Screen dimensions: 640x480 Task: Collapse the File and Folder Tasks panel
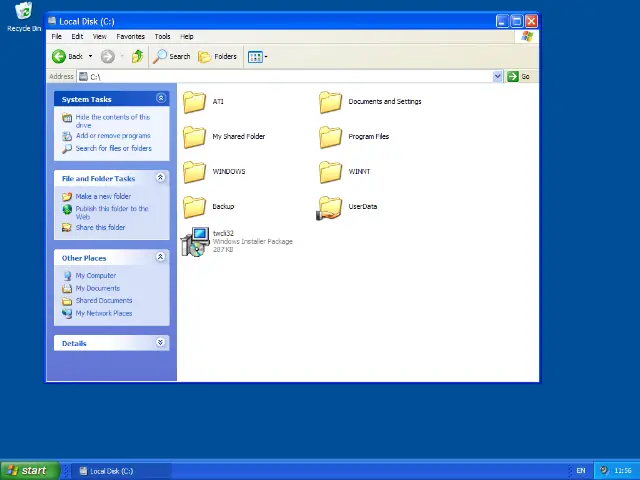tap(161, 177)
